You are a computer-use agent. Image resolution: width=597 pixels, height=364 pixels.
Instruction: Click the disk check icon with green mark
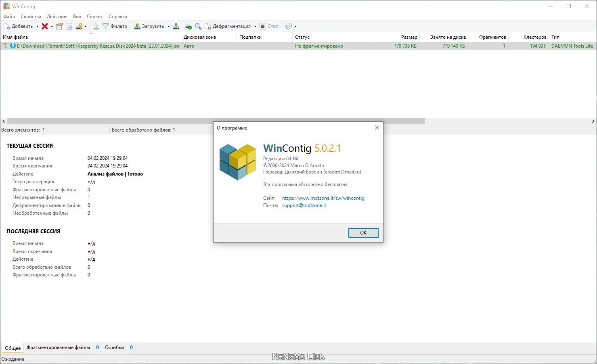point(189,26)
